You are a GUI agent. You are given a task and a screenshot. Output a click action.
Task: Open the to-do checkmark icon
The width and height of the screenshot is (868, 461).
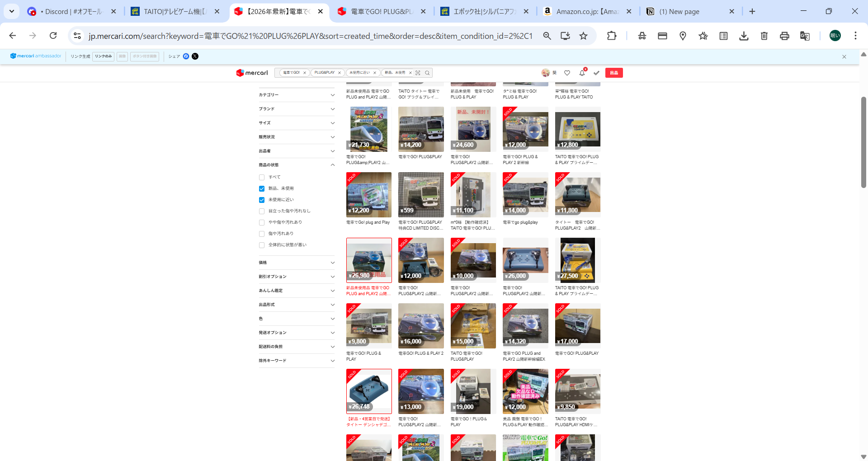pyautogui.click(x=597, y=73)
